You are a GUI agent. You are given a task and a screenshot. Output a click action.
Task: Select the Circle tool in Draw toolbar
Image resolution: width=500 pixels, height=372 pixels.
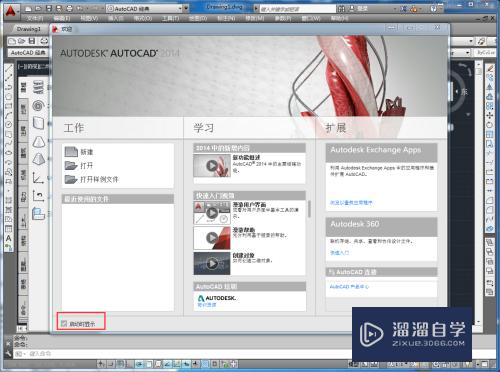point(9,125)
